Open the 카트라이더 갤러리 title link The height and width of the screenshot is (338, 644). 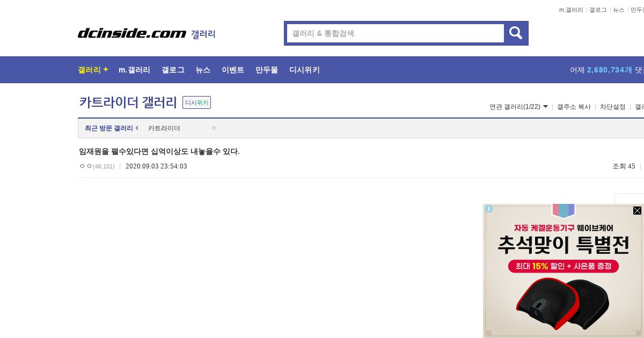(128, 102)
